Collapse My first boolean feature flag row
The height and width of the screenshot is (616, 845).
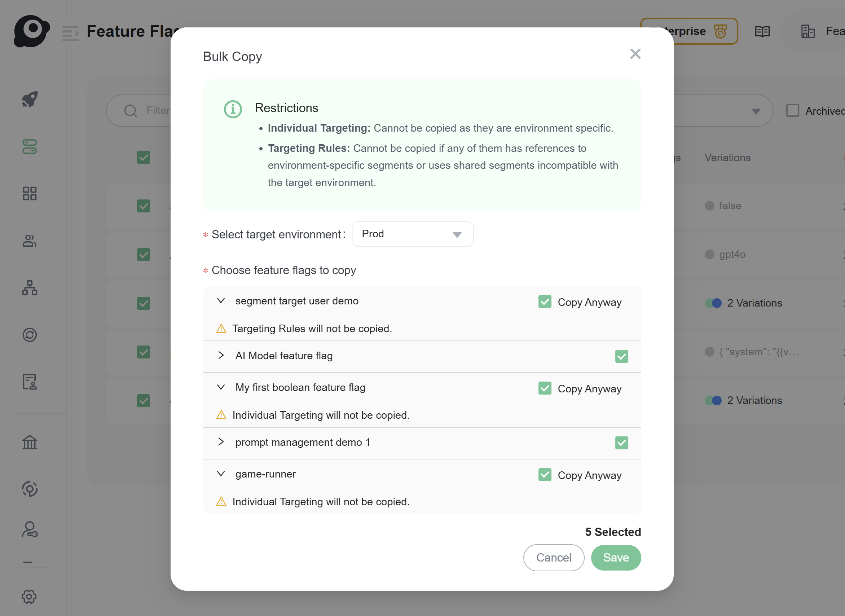point(221,387)
